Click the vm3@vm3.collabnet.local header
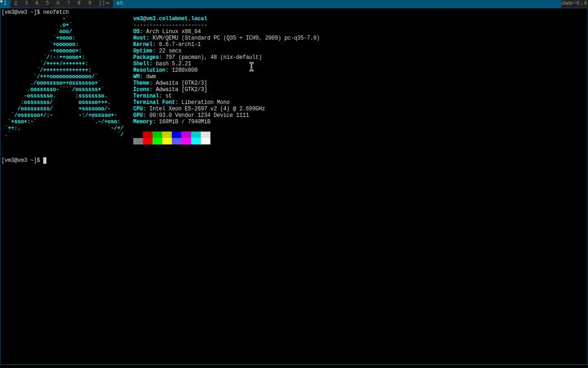Image resolution: width=588 pixels, height=368 pixels. tap(170, 18)
